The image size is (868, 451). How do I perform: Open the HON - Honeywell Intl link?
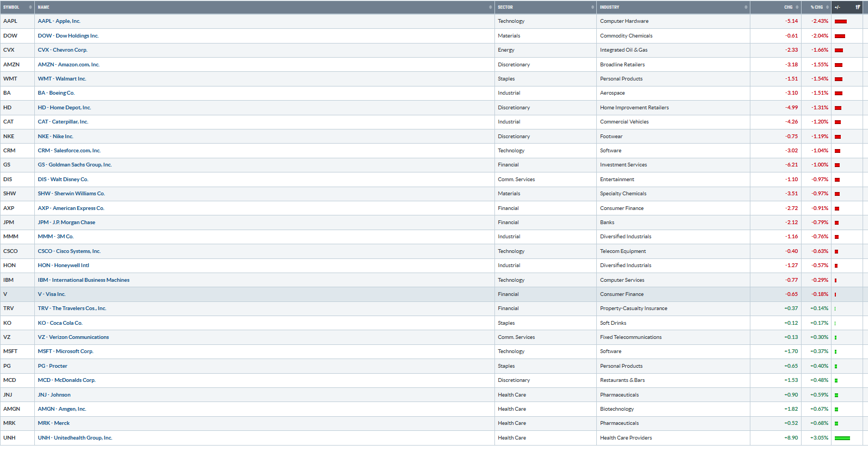(63, 265)
